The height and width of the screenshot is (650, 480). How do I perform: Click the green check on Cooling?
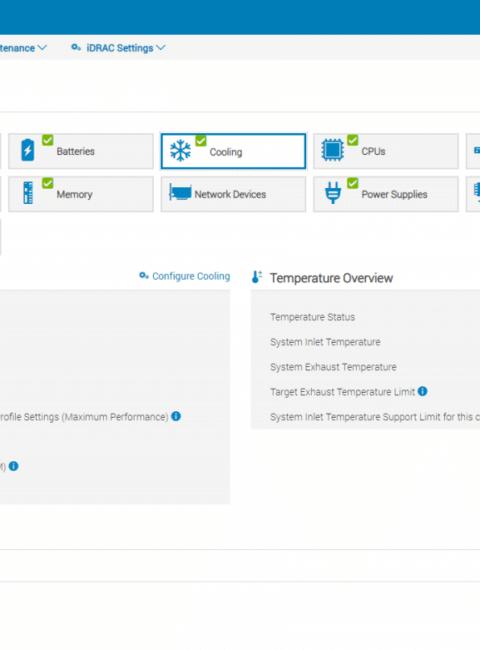(x=201, y=141)
